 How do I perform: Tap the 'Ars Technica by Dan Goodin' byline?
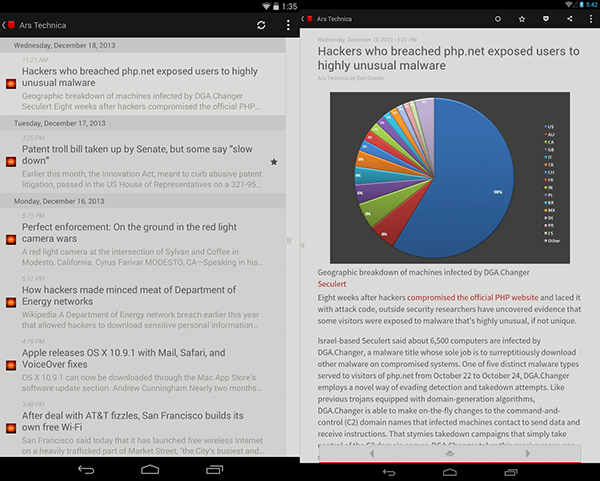351,78
